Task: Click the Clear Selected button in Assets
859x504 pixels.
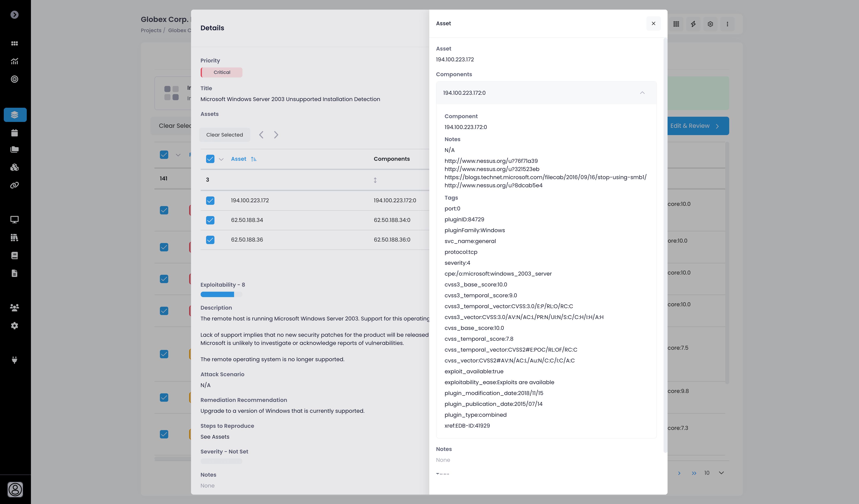Action: coord(224,135)
